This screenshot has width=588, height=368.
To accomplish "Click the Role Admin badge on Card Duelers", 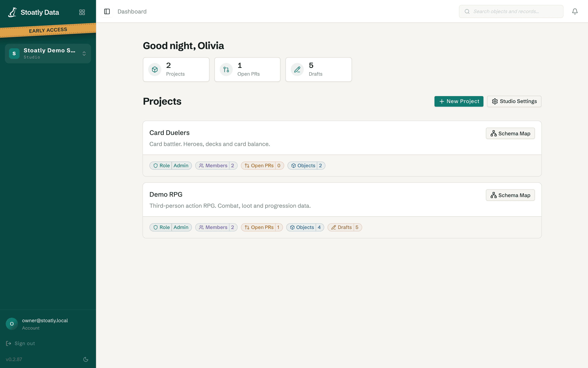I will coord(170,166).
